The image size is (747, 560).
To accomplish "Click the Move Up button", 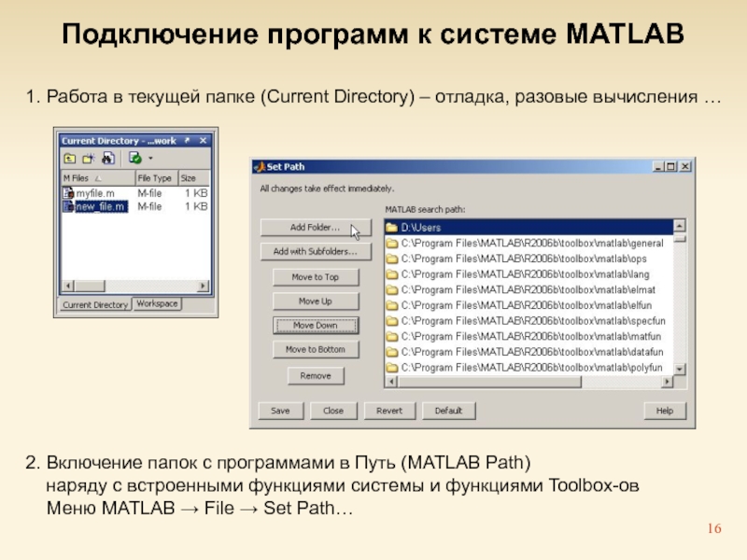I will pyautogui.click(x=316, y=301).
